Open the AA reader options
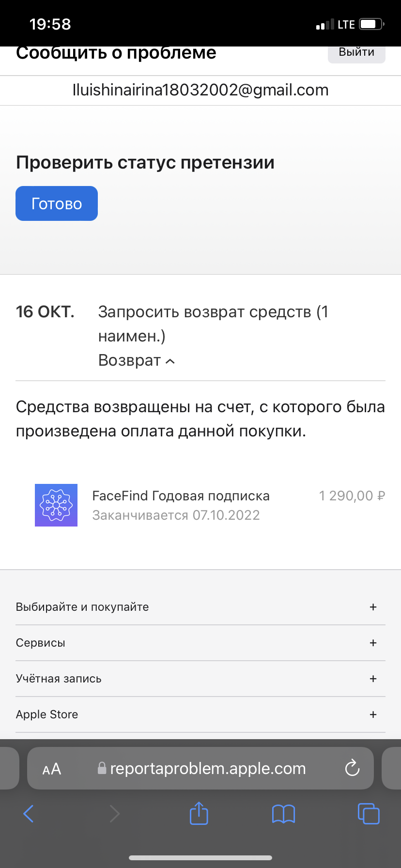The height and width of the screenshot is (868, 401). pos(52,769)
